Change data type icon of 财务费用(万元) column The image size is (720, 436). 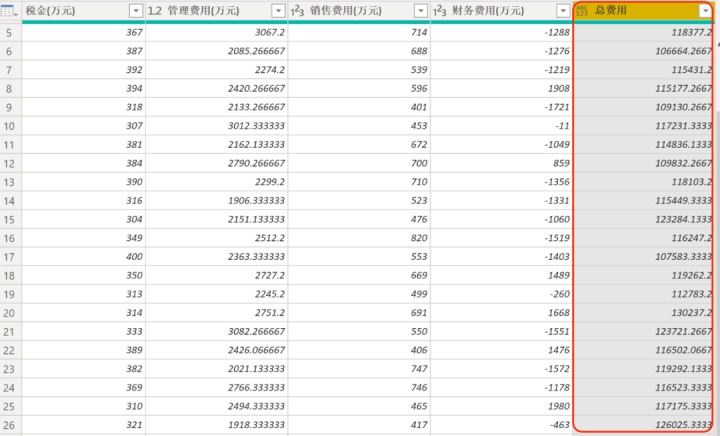pos(440,11)
